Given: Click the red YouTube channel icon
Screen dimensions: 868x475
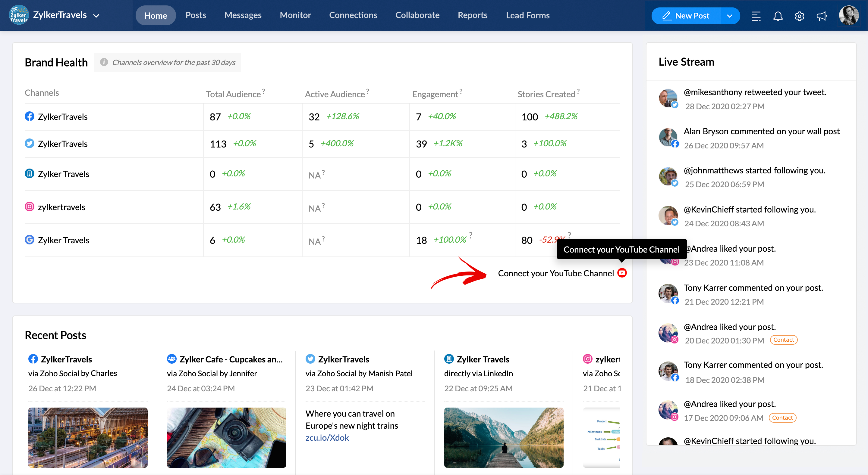Looking at the screenshot, I should pyautogui.click(x=622, y=273).
